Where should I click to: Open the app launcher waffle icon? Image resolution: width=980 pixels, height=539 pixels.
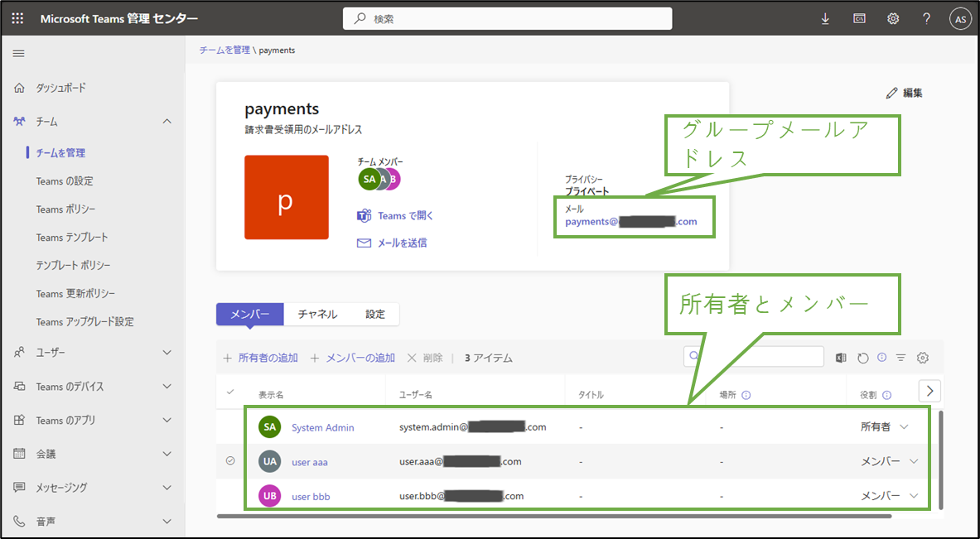pos(17,19)
